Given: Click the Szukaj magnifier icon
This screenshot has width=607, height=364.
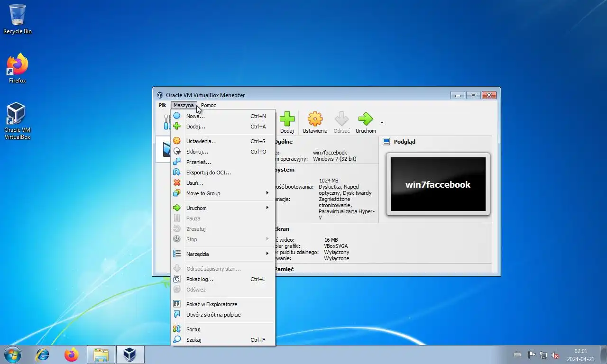Looking at the screenshot, I should (x=177, y=340).
